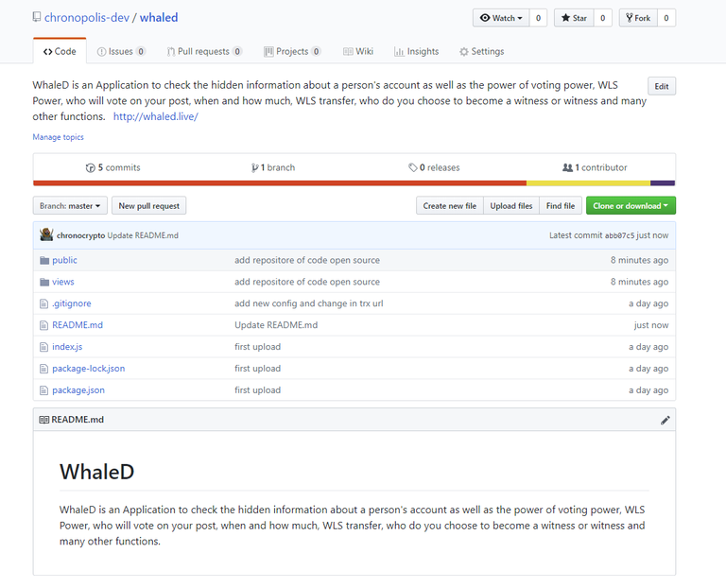Fork the repository using Fork button

point(637,18)
